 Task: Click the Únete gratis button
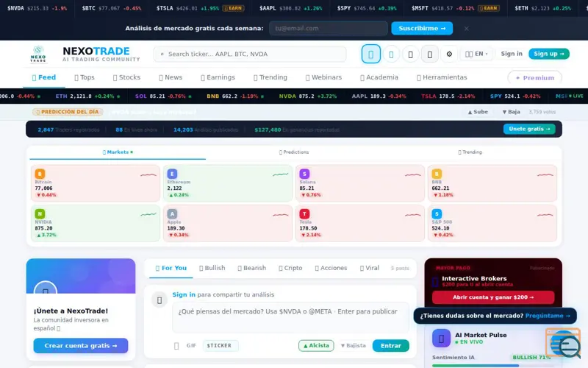(529, 129)
